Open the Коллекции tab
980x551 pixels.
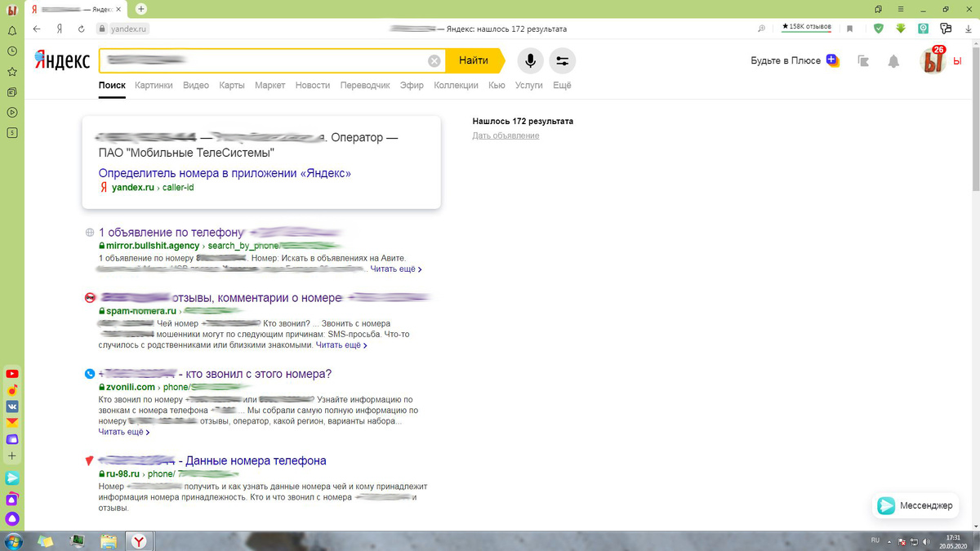pyautogui.click(x=456, y=85)
